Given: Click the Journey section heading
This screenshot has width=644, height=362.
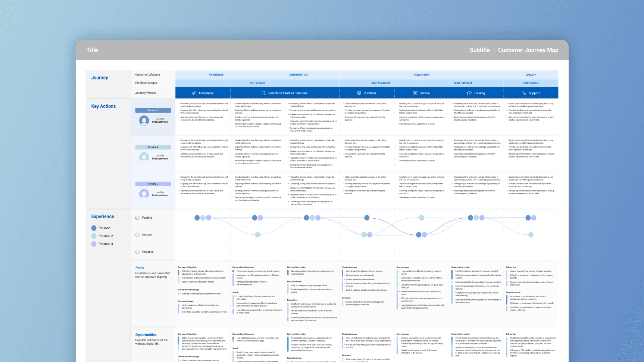Looking at the screenshot, I should (100, 78).
